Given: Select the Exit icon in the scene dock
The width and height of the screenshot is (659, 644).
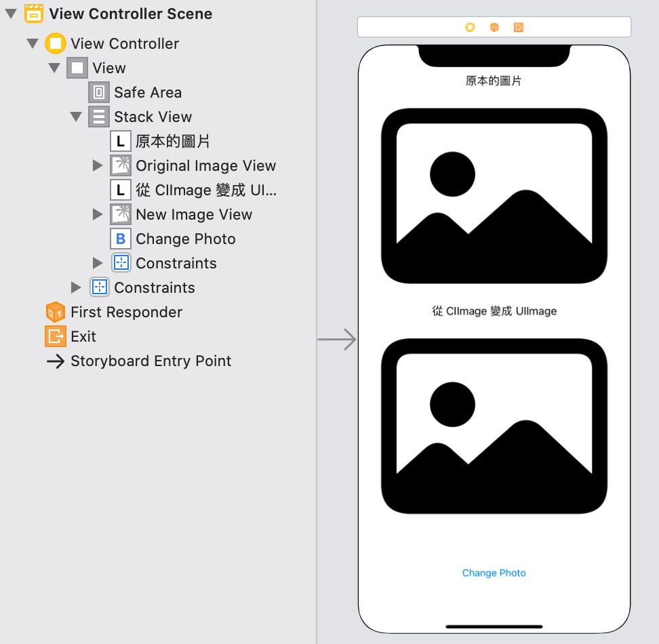Looking at the screenshot, I should [519, 26].
